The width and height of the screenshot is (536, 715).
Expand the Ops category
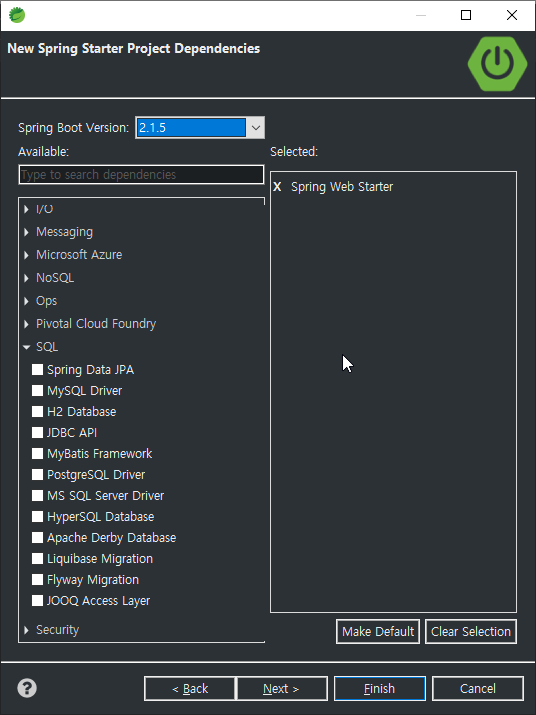tap(26, 301)
